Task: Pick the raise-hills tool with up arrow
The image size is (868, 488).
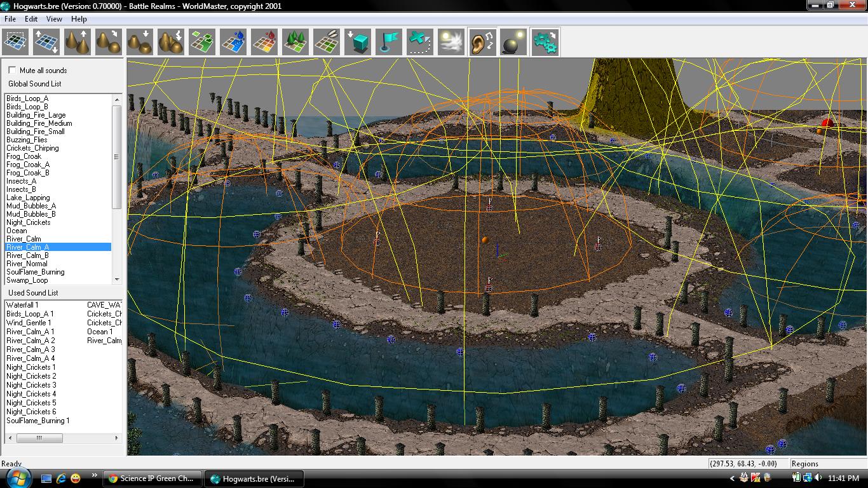Action: [x=78, y=42]
